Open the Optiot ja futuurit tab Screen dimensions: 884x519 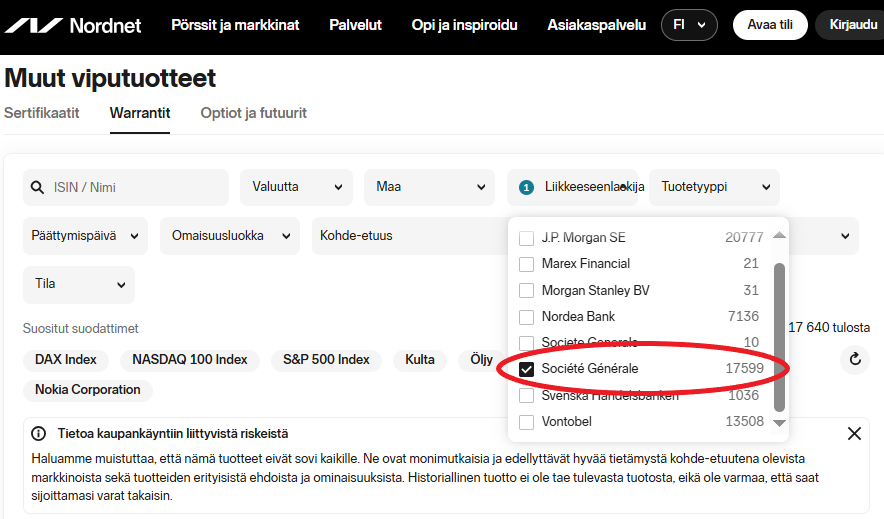pyautogui.click(x=254, y=113)
